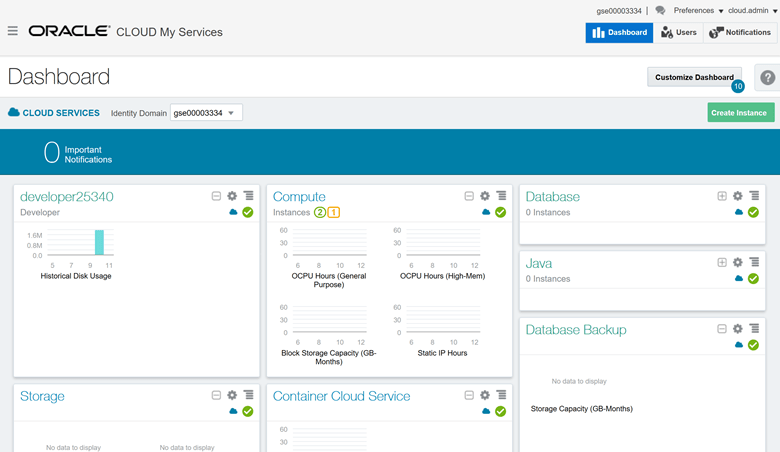
Task: Collapse the Compute tile
Action: tap(469, 196)
